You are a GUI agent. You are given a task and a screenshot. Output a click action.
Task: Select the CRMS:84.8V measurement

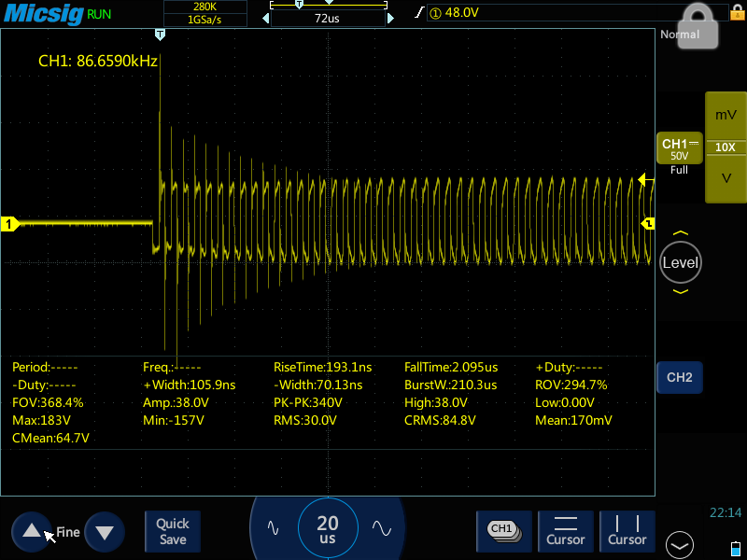[x=440, y=421]
